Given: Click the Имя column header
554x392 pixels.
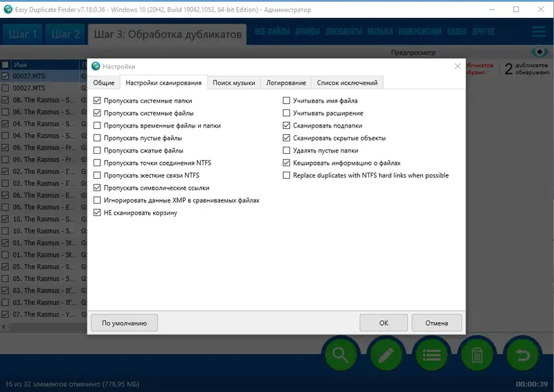Looking at the screenshot, I should pyautogui.click(x=44, y=64).
